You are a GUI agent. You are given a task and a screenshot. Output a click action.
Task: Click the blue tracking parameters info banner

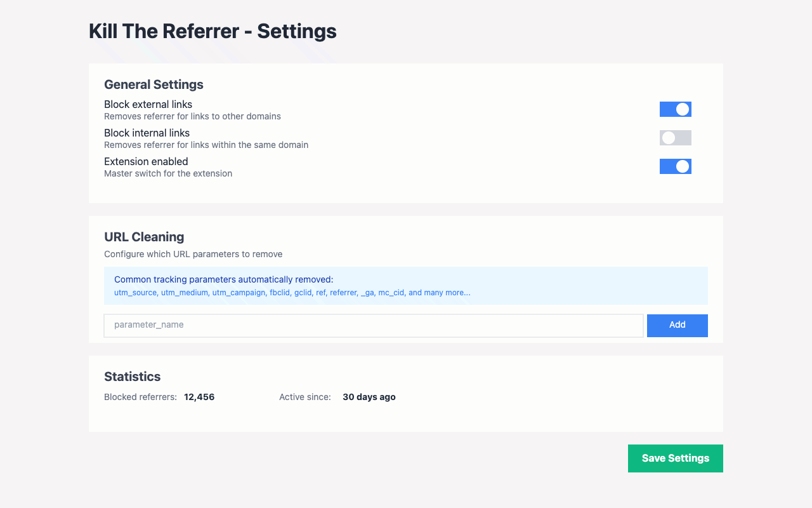pyautogui.click(x=406, y=286)
